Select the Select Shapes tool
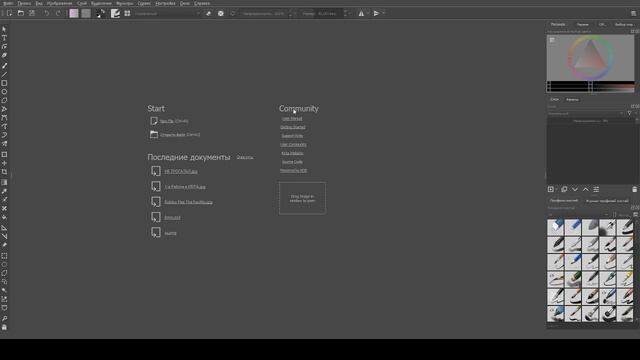Image resolution: width=640 pixels, height=360 pixels. 4,29
